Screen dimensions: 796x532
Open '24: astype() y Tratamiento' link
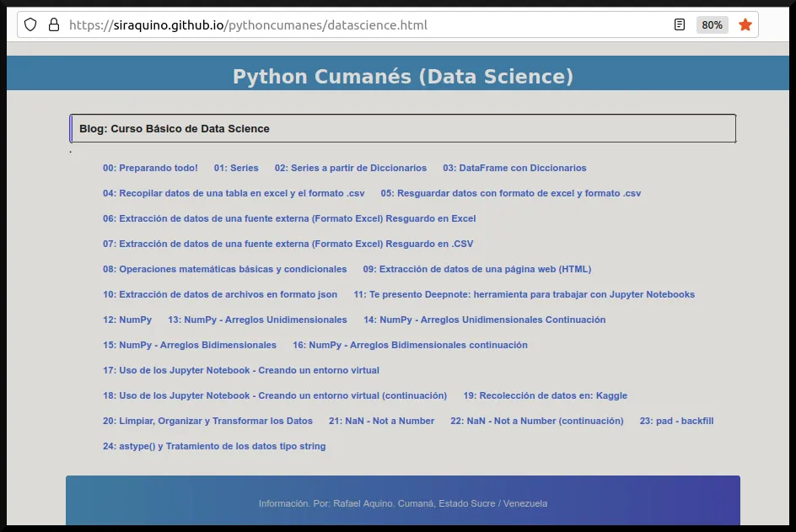(214, 446)
